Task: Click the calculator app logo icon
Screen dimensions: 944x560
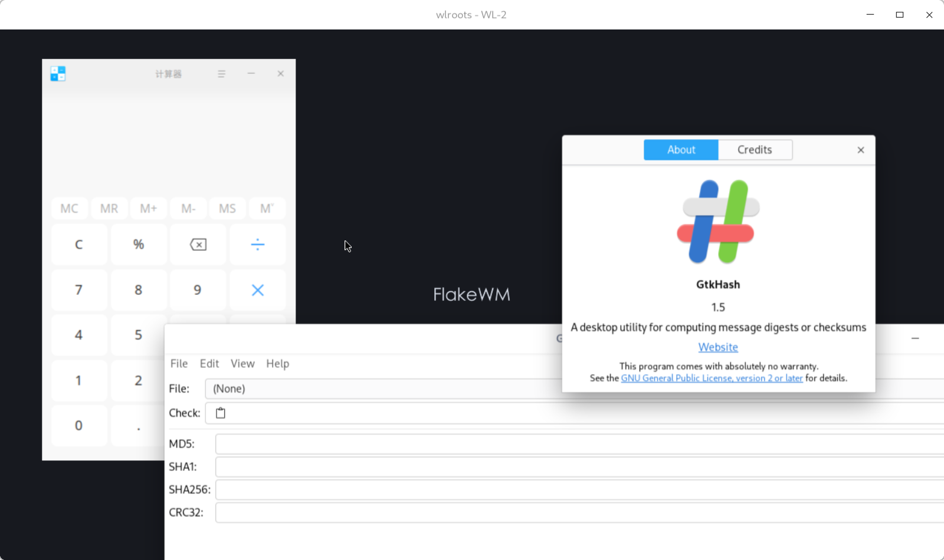Action: (58, 74)
